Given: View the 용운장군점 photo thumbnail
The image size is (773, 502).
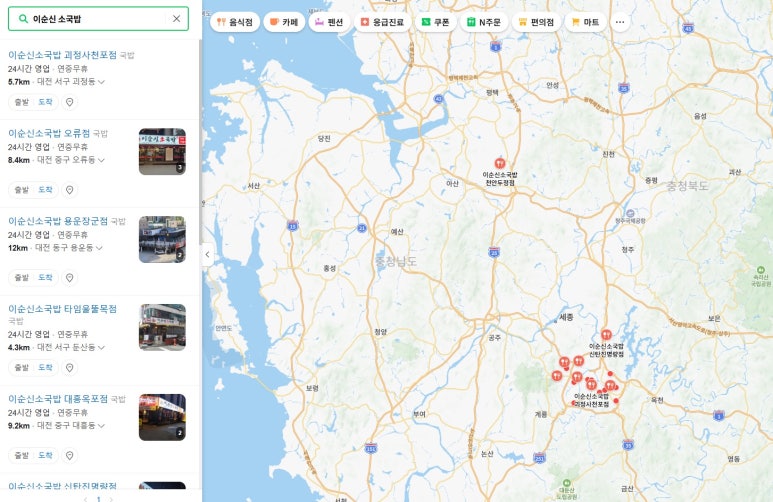Looking at the screenshot, I should point(162,239).
